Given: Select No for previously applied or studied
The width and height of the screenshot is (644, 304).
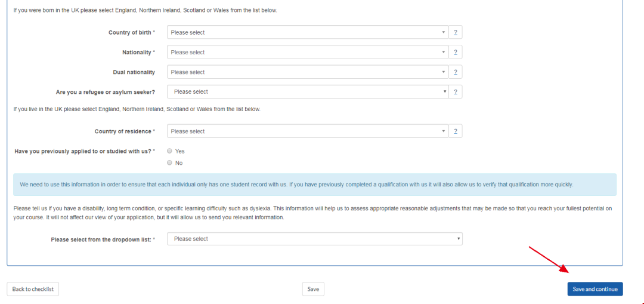Looking at the screenshot, I should (x=170, y=162).
